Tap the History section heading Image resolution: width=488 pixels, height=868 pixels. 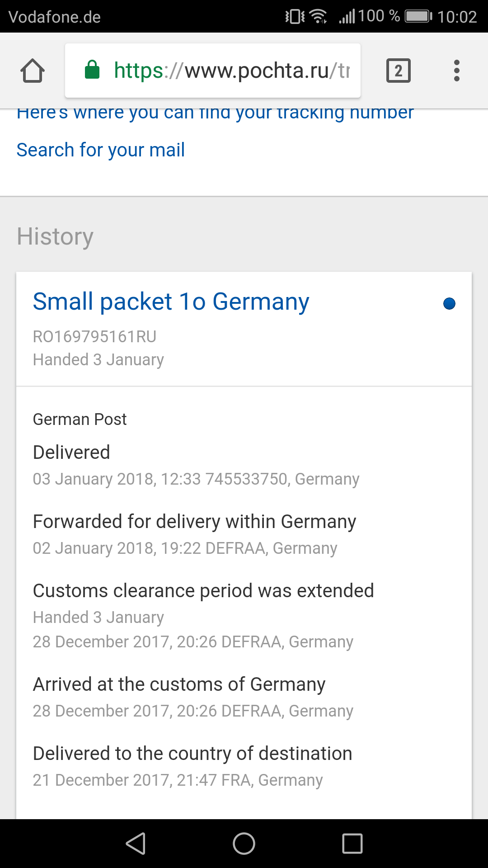(x=55, y=236)
